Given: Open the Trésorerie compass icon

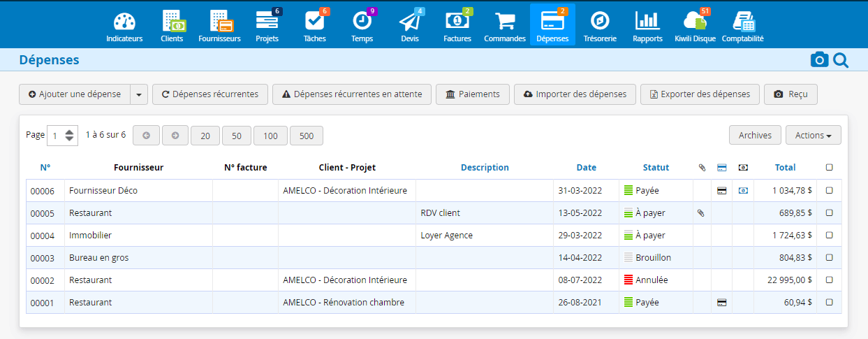Looking at the screenshot, I should pyautogui.click(x=600, y=21).
